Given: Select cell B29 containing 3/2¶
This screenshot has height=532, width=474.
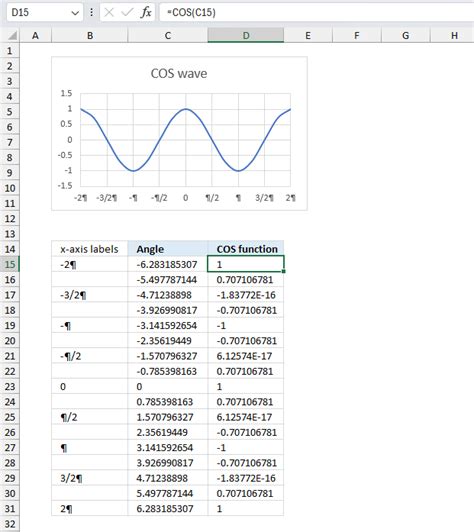Looking at the screenshot, I should 90,478.
